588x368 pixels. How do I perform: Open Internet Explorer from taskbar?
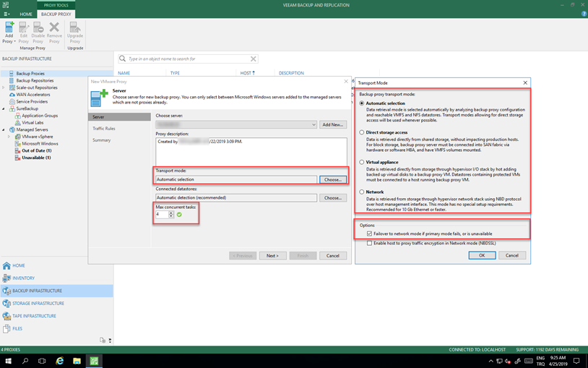(x=60, y=361)
